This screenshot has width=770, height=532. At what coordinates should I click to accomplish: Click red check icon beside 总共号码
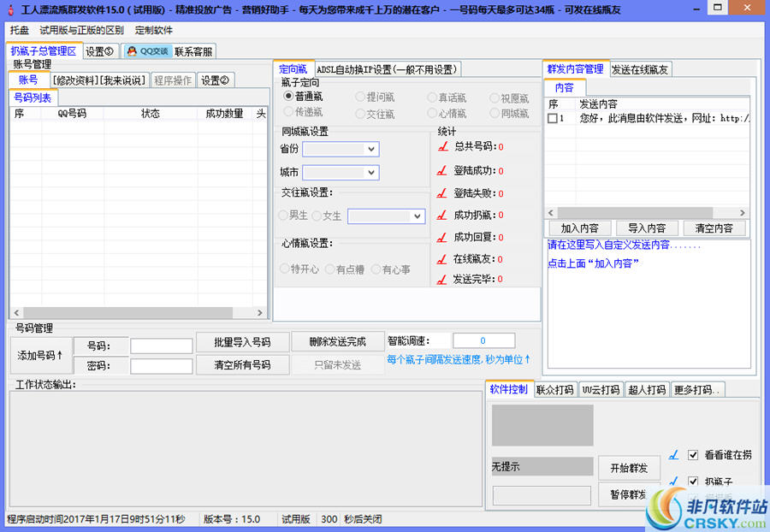click(x=443, y=146)
